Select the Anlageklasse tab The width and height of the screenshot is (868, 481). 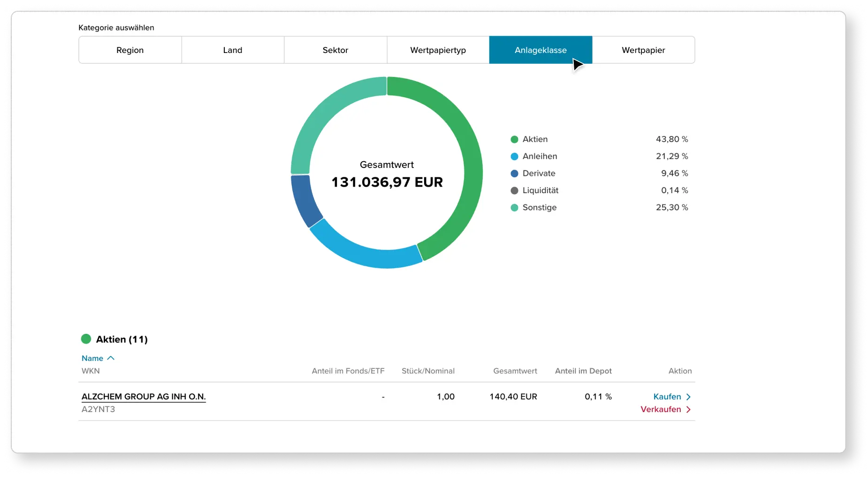coord(540,50)
